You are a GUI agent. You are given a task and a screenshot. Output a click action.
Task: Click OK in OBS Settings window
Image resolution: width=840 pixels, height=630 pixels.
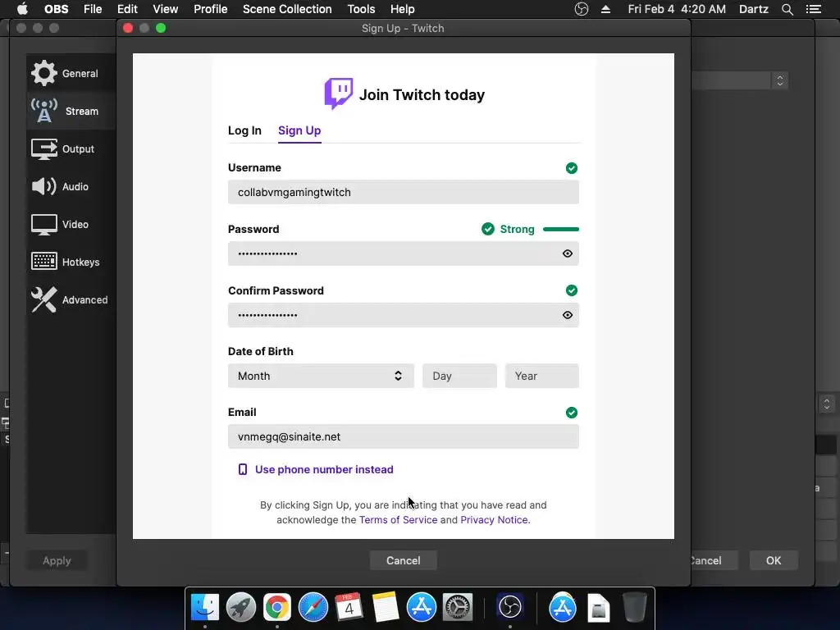[774, 560]
